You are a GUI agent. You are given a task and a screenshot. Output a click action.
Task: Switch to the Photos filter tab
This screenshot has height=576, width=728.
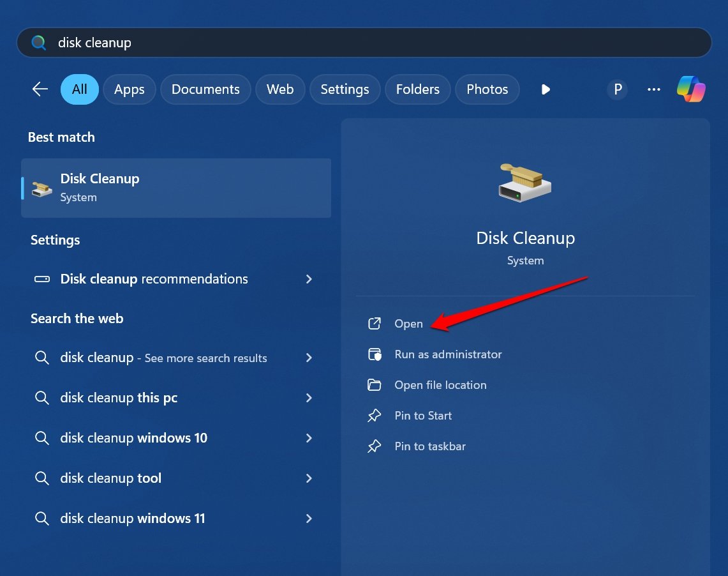pos(487,89)
